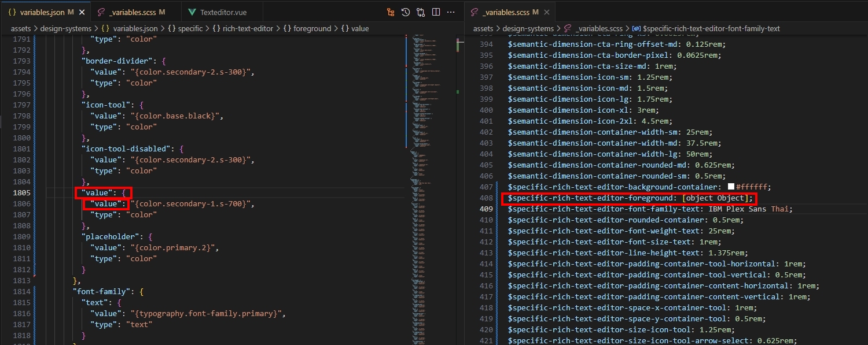
Task: Split the editor using the split icon
Action: (436, 12)
